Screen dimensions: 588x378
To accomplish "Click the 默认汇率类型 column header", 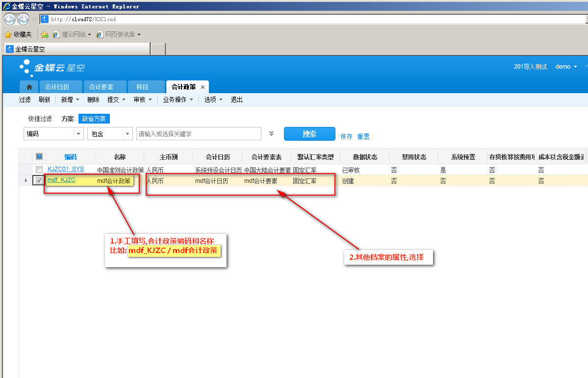I will coord(315,157).
